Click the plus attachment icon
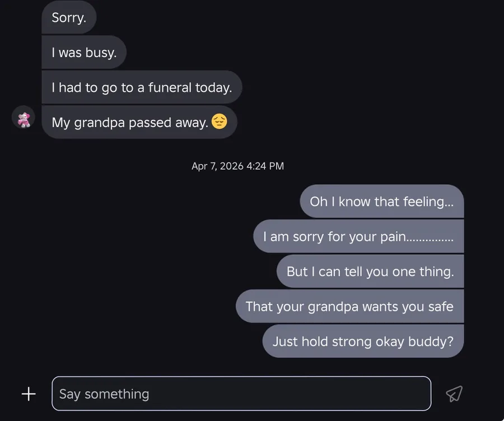 [29, 394]
